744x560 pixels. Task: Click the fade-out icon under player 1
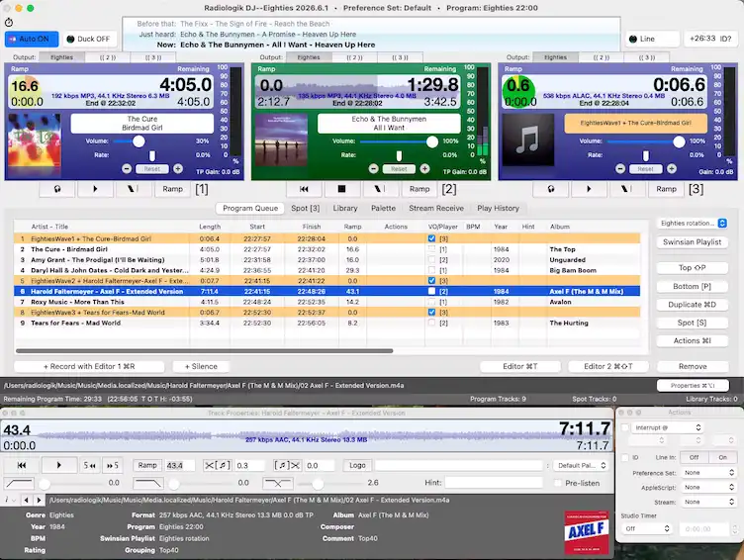click(x=134, y=189)
